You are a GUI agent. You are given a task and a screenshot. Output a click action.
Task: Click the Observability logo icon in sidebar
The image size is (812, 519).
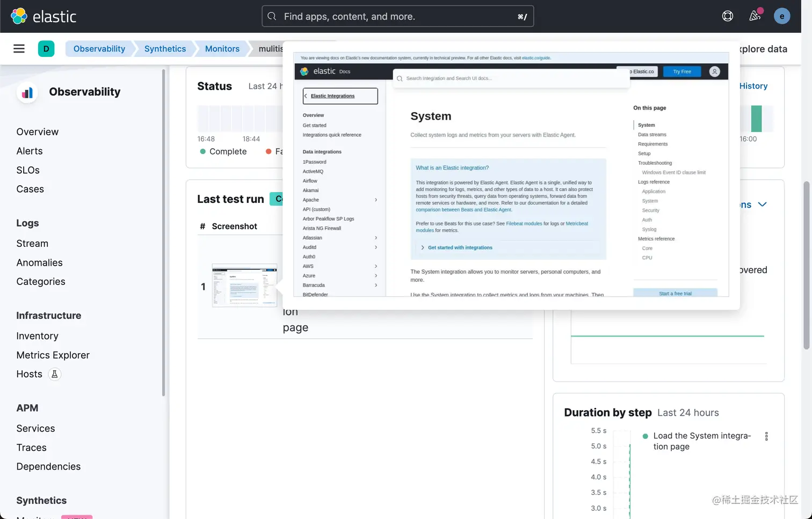point(27,93)
